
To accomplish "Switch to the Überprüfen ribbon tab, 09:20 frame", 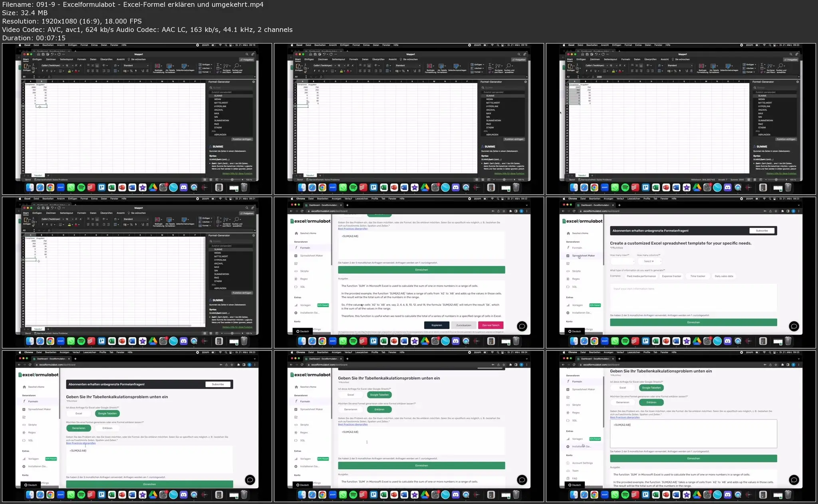I will [x=650, y=59].
